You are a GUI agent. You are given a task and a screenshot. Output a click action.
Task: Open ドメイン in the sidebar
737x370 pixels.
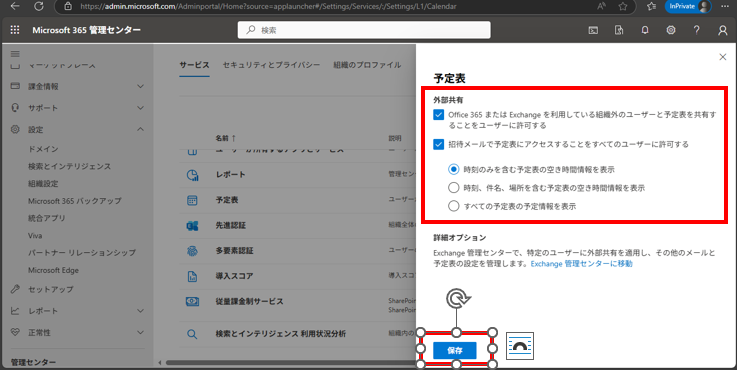[x=43, y=149]
